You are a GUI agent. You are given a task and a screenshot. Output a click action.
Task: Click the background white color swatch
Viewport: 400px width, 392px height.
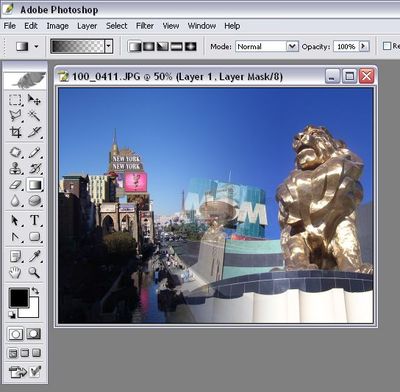click(x=33, y=312)
